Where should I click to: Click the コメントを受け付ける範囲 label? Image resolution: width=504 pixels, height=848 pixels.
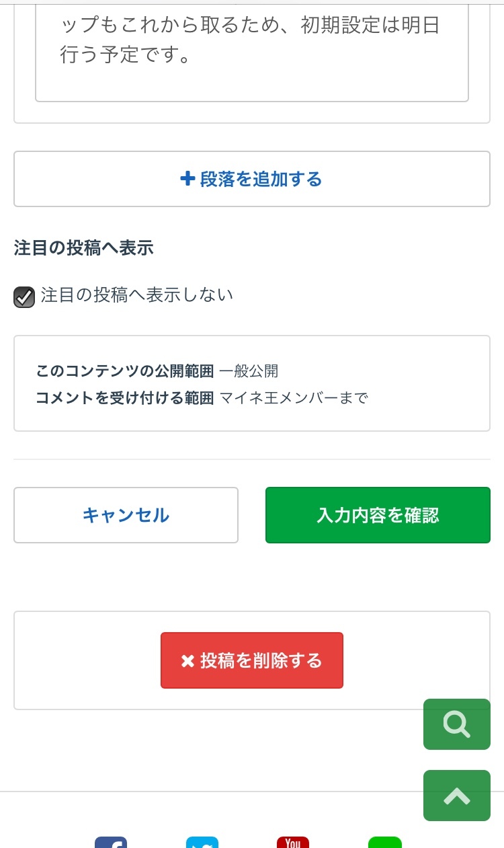pyautogui.click(x=125, y=397)
